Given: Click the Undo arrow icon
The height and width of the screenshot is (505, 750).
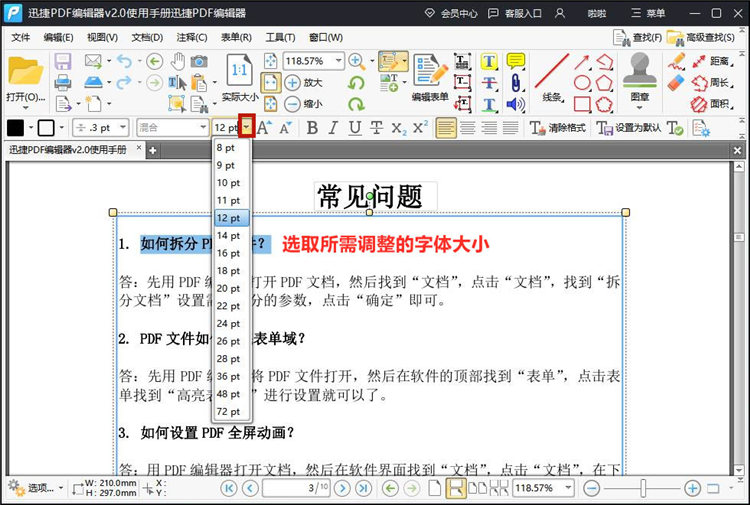Looking at the screenshot, I should click(x=124, y=61).
